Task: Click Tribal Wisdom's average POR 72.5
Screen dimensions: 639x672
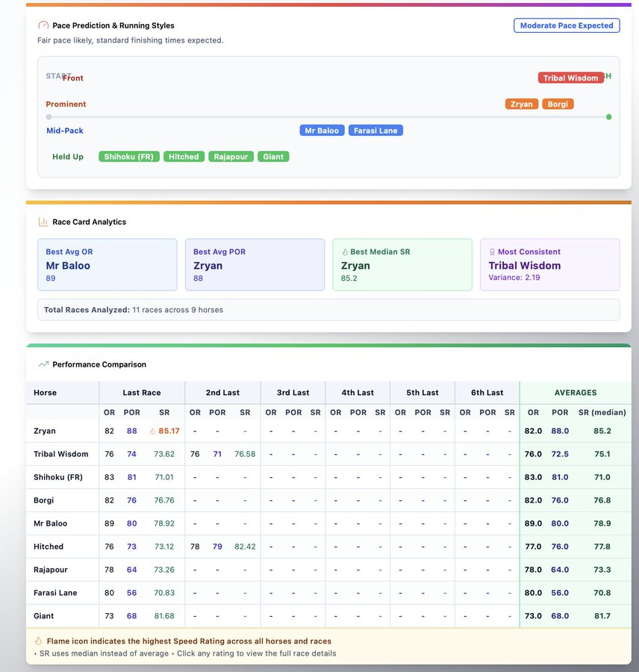Action: 560,454
